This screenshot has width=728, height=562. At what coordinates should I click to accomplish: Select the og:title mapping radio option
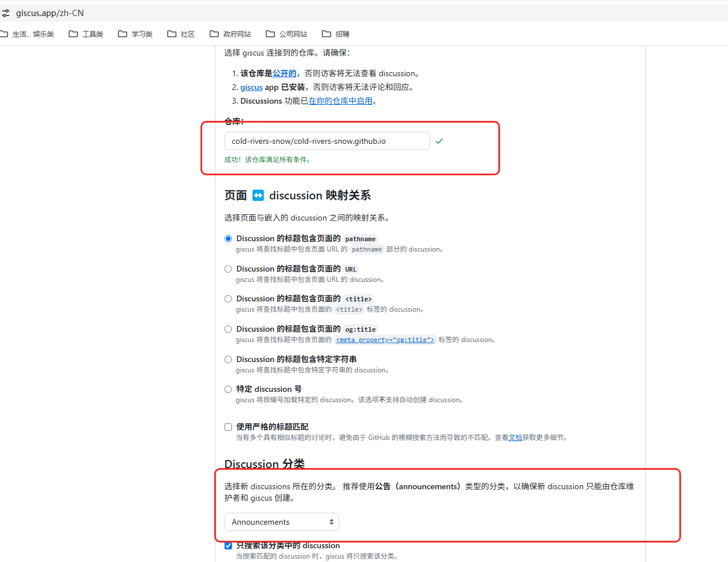click(229, 329)
